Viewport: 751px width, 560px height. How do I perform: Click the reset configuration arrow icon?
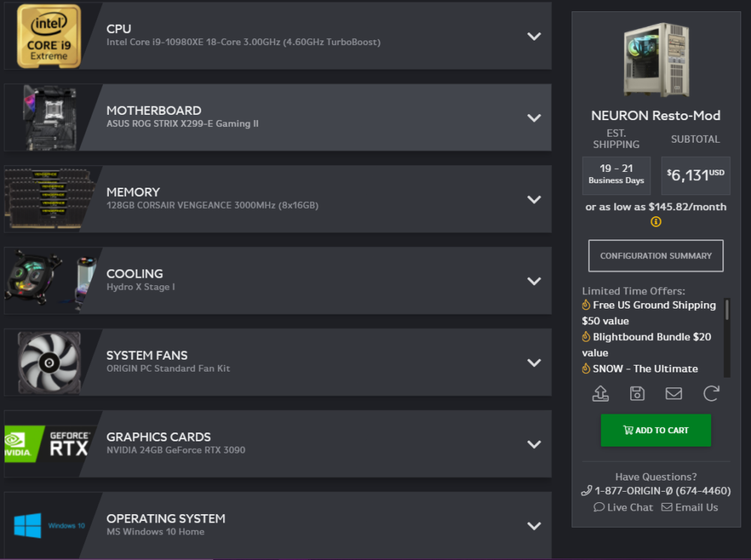coord(710,393)
